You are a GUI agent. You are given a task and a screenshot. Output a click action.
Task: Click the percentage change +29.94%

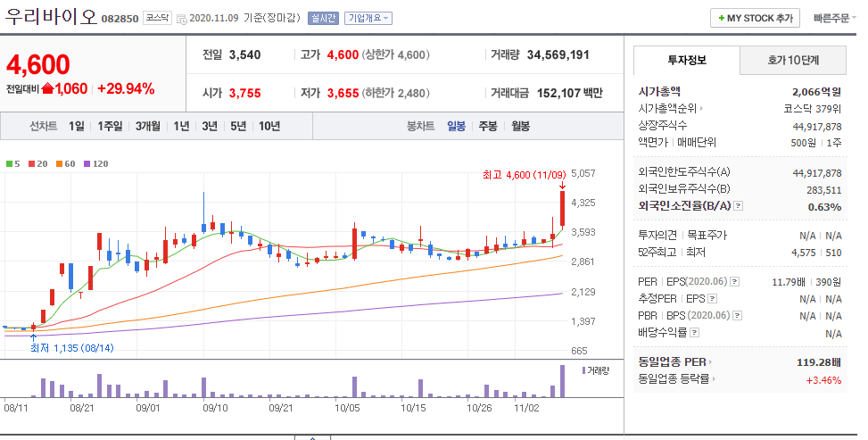[x=126, y=88]
